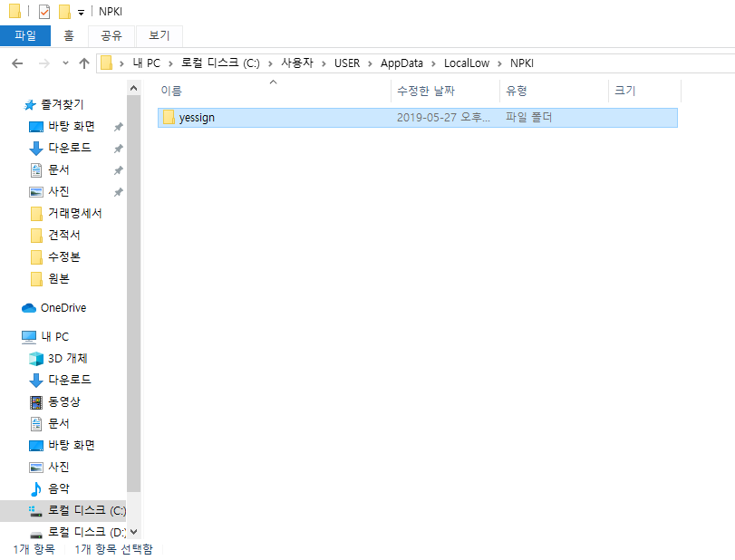Image resolution: width=735 pixels, height=560 pixels.
Task: Click NPKI in the address path
Action: pos(522,63)
